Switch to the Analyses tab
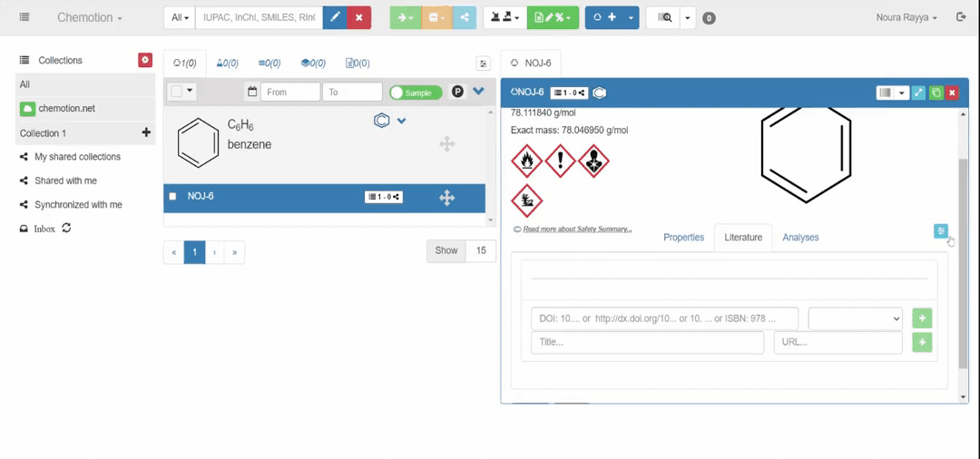 tap(800, 238)
